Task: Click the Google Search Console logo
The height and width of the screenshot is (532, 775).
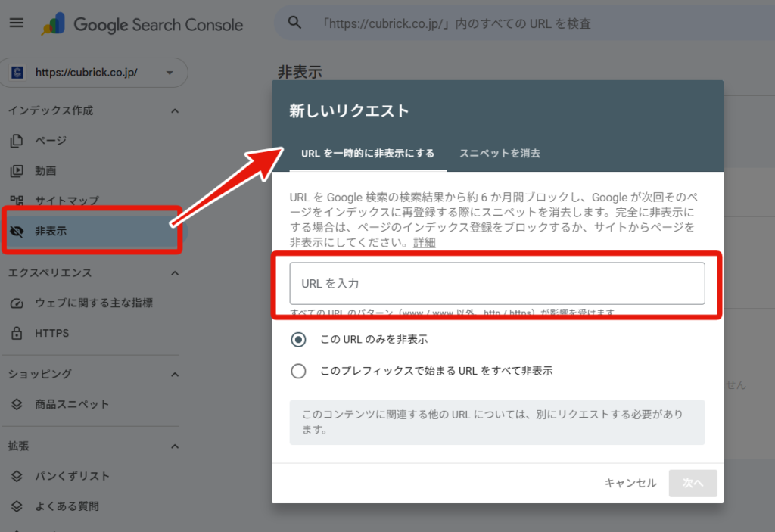Action: coord(142,23)
